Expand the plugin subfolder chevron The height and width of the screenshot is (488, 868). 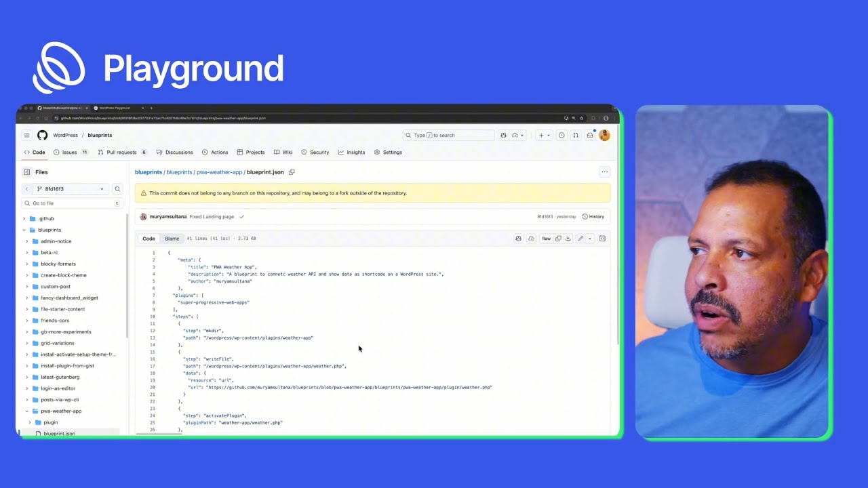point(30,422)
